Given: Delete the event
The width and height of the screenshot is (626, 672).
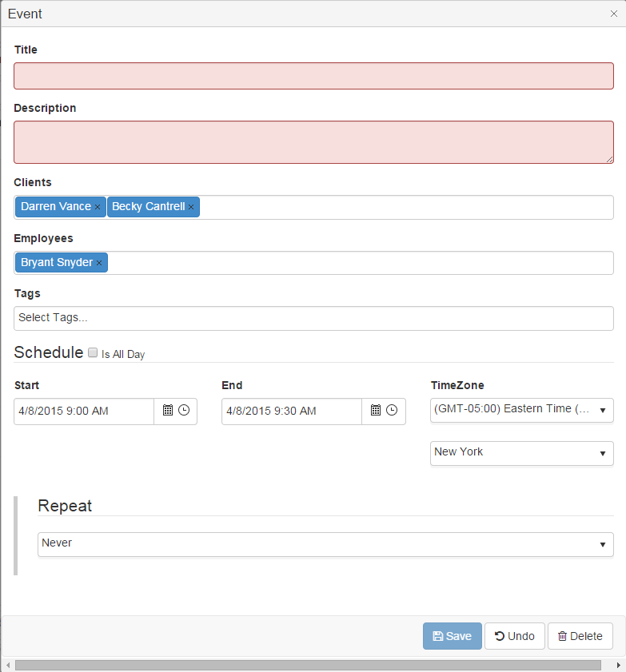Looking at the screenshot, I should 580,636.
